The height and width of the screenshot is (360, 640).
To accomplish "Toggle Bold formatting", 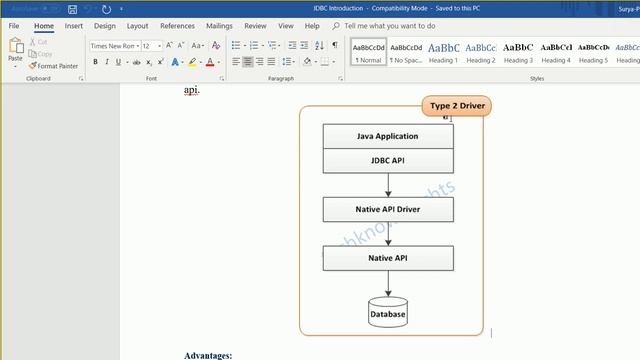I will tap(95, 62).
